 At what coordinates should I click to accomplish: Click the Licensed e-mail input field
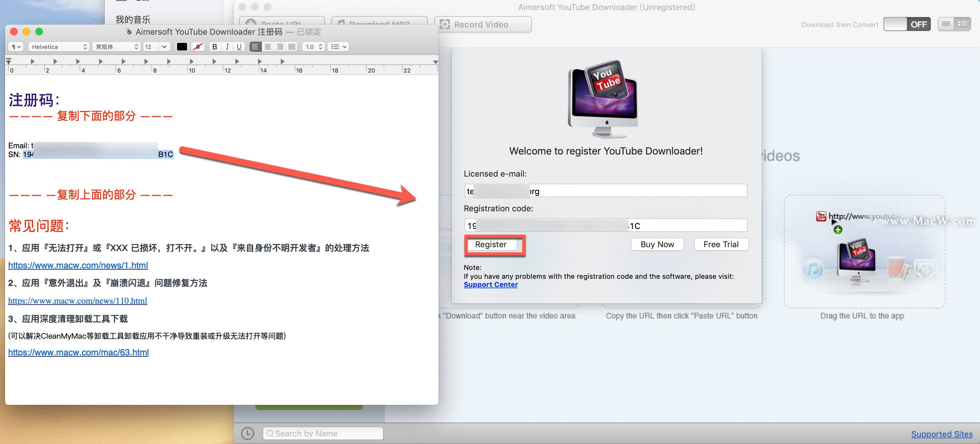606,191
